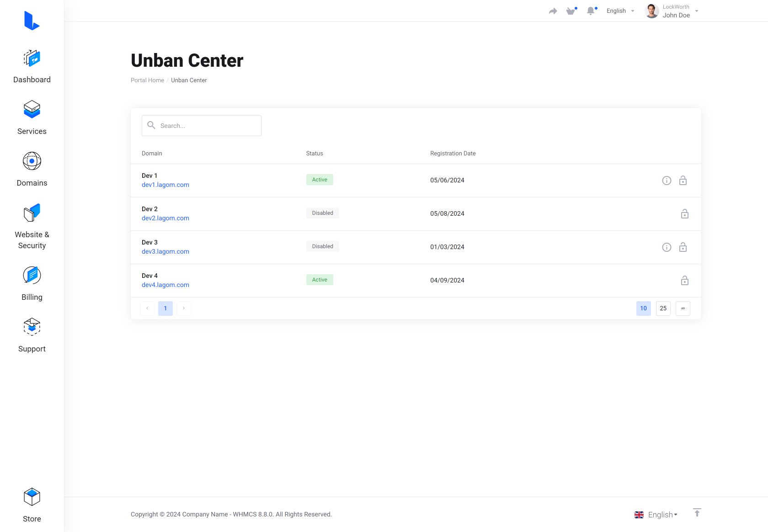
Task: Click the Active badge for Dev 4
Action: coord(320,280)
